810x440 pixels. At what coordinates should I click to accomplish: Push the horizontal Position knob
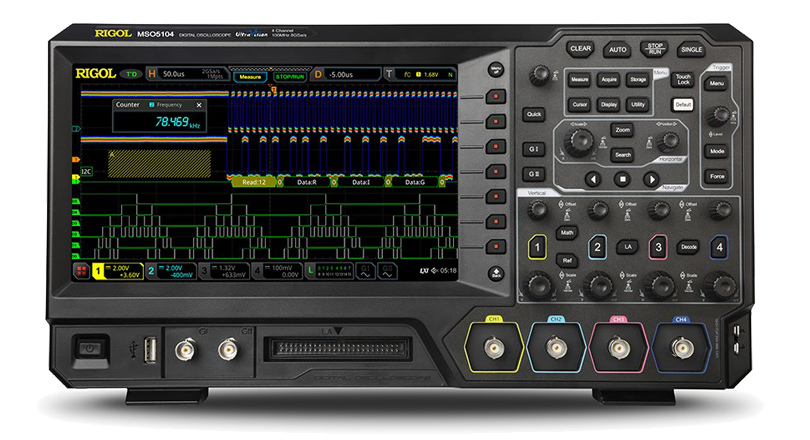coord(670,140)
